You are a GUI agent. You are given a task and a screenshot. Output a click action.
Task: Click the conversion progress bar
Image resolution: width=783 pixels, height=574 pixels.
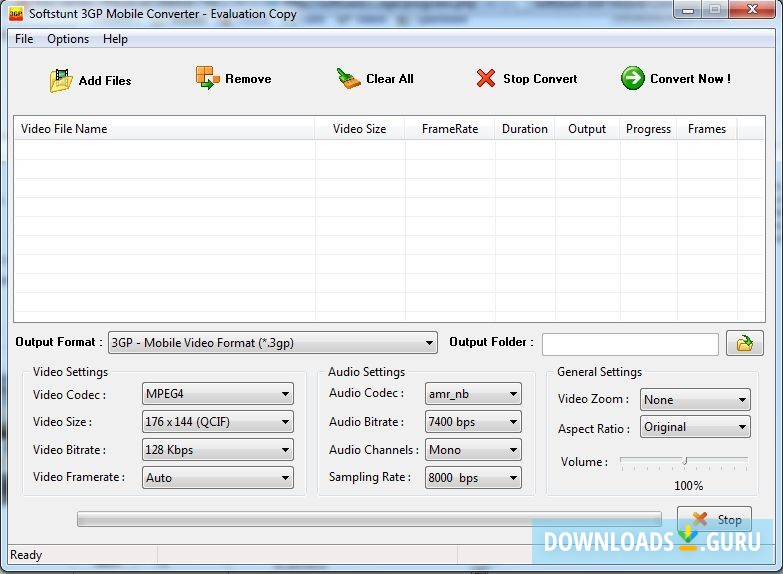pyautogui.click(x=369, y=519)
